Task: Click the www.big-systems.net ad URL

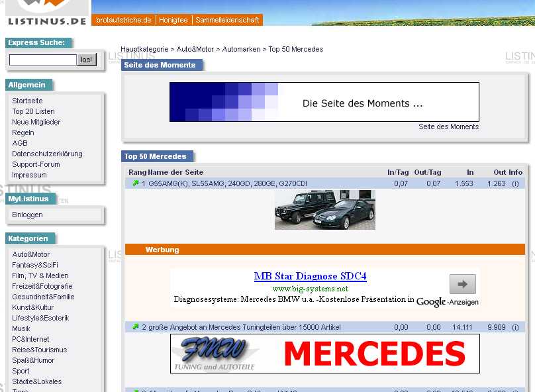Action: pos(310,289)
